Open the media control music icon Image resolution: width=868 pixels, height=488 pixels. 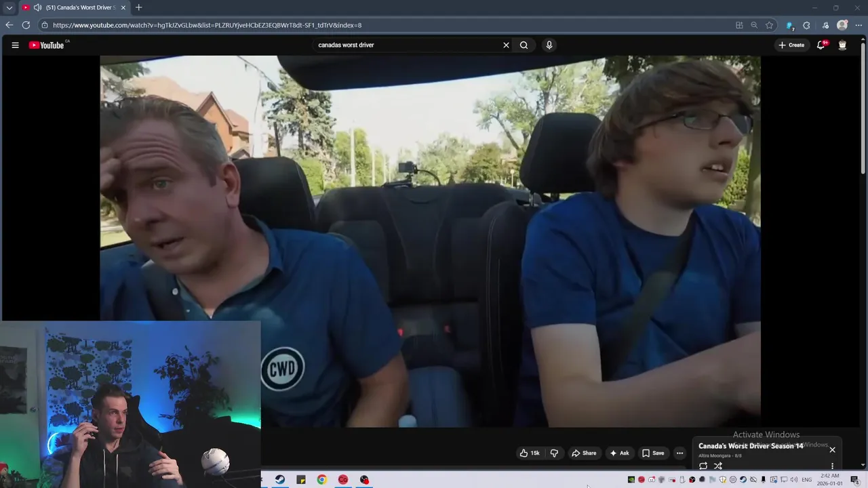point(825,25)
